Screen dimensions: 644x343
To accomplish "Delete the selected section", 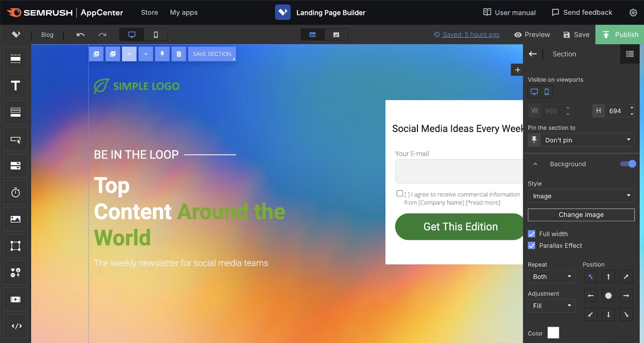I will (179, 54).
